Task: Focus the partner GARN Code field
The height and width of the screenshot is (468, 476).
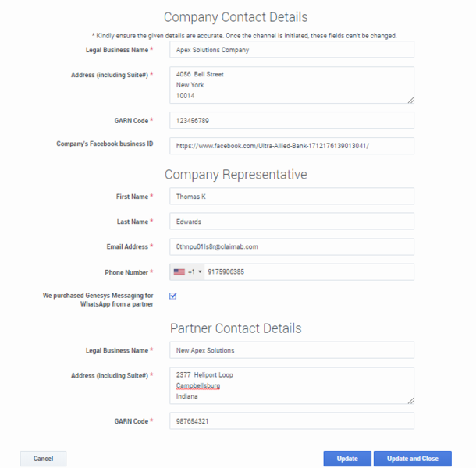Action: [x=292, y=421]
